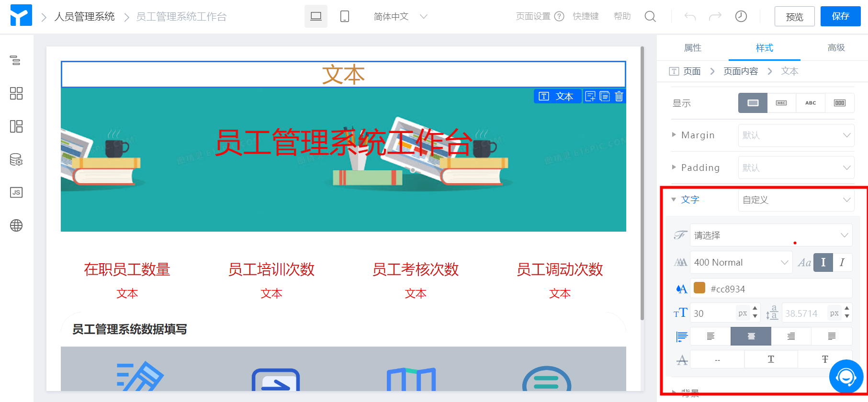Click the globe icon in left sidebar
The image size is (868, 402).
coord(16,225)
